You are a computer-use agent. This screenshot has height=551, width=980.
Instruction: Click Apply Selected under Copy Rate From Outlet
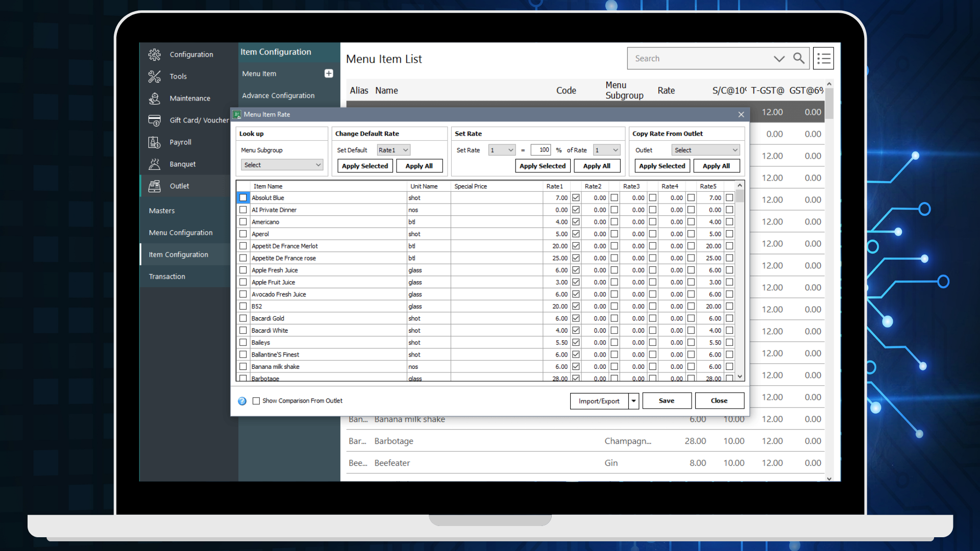coord(662,166)
